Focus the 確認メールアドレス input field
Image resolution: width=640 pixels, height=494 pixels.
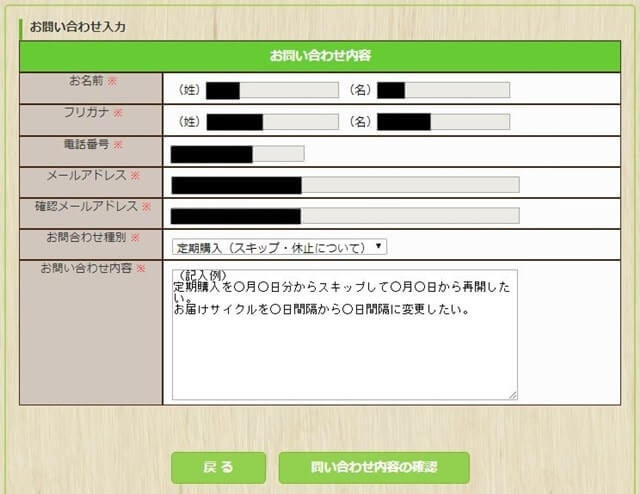345,216
